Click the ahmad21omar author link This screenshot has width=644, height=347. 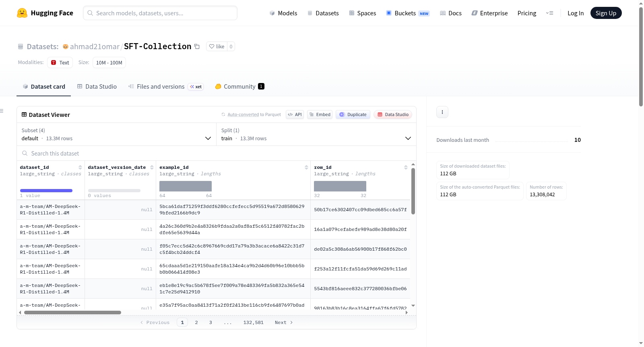tap(95, 46)
